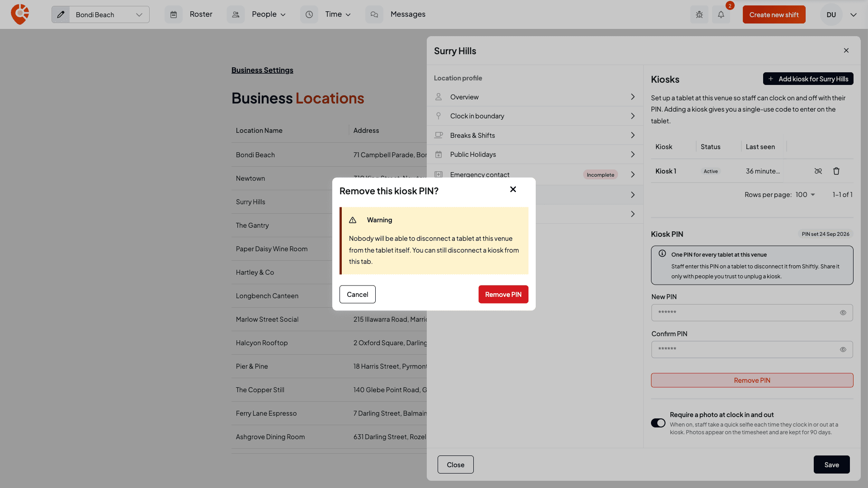The height and width of the screenshot is (488, 868).
Task: Change Rows per page from 100
Action: pyautogui.click(x=805, y=195)
